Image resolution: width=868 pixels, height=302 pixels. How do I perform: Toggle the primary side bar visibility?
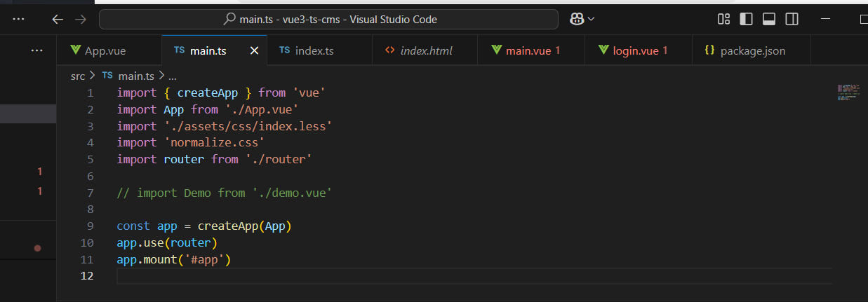click(x=746, y=19)
